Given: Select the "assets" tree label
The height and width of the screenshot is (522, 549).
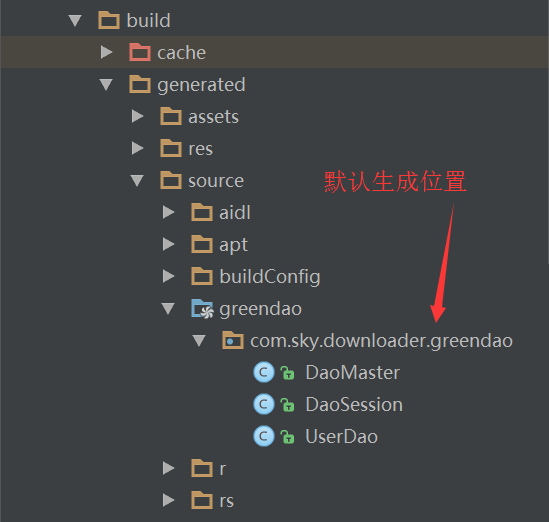Looking at the screenshot, I should [214, 117].
